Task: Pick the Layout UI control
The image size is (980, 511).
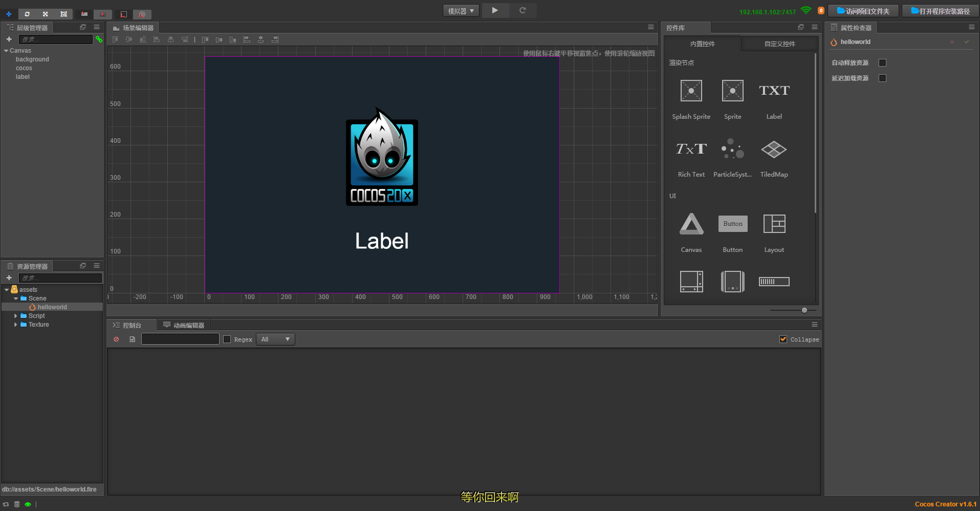Action: click(774, 232)
